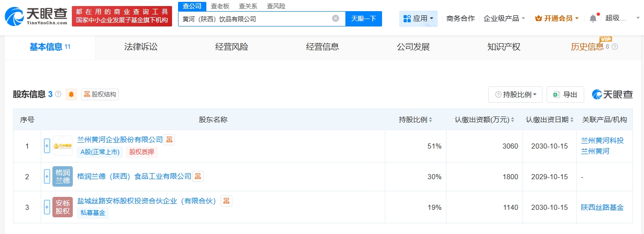The image size is (644, 234).
Task: Open the 应用 dropdown menu
Action: [x=418, y=19]
